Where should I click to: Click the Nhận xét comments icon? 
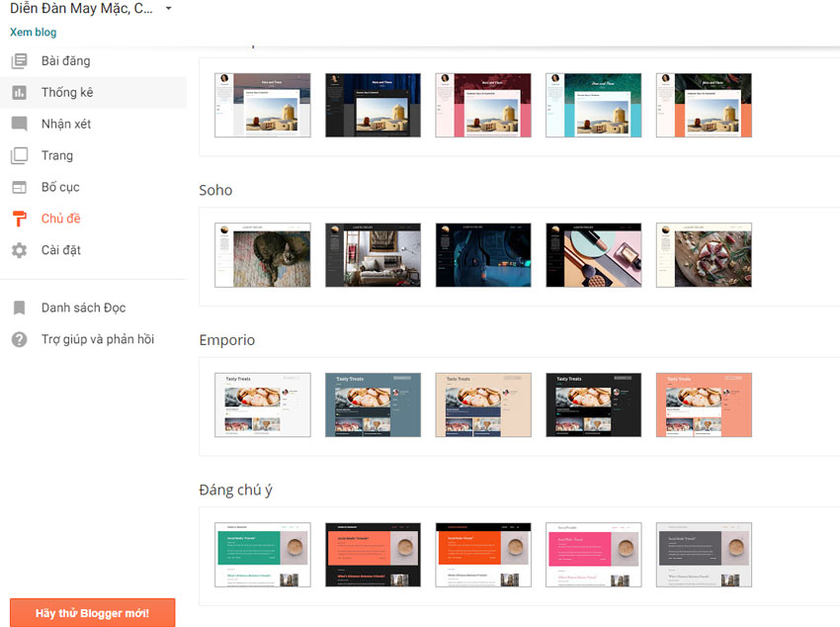20,125
